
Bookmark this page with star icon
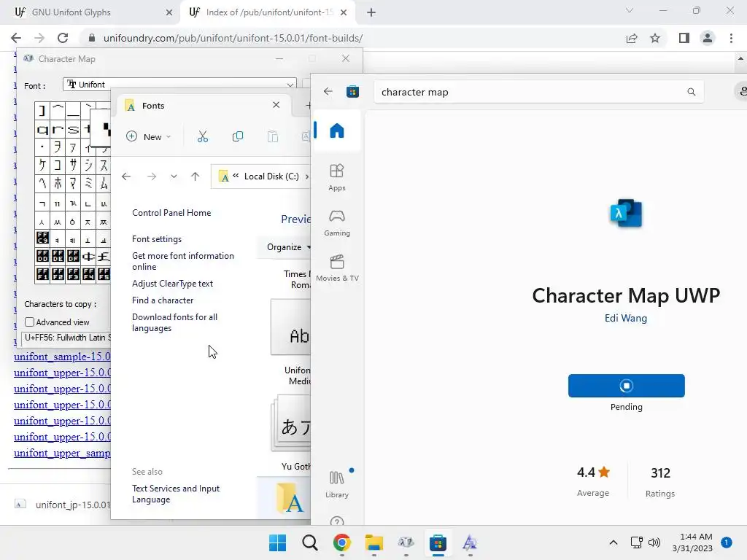(x=655, y=38)
